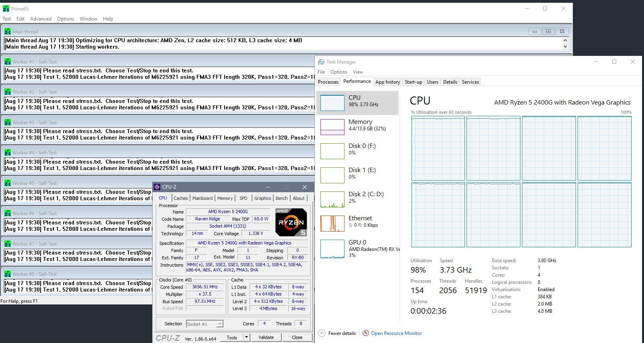
Task: Switch to the Services tab
Action: [x=470, y=82]
